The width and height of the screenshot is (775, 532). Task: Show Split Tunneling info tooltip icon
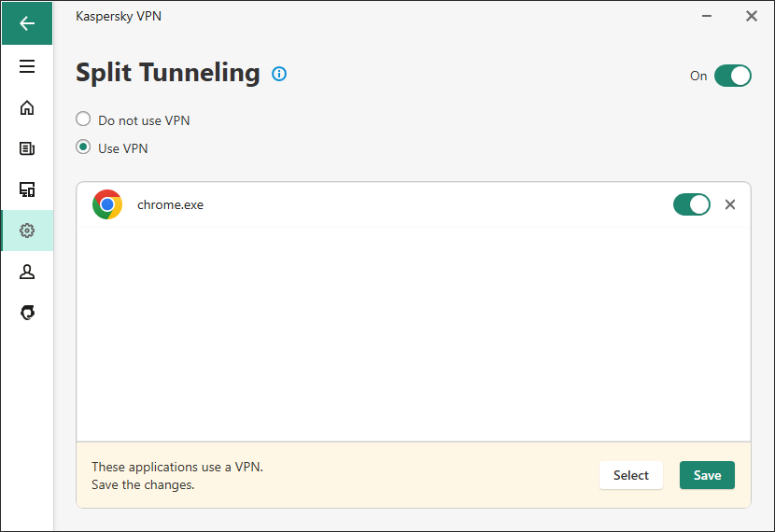(x=279, y=74)
